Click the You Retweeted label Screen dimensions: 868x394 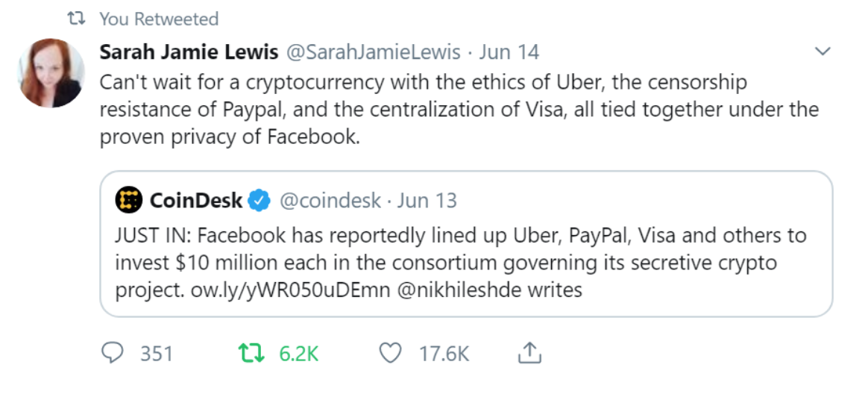[x=158, y=19]
